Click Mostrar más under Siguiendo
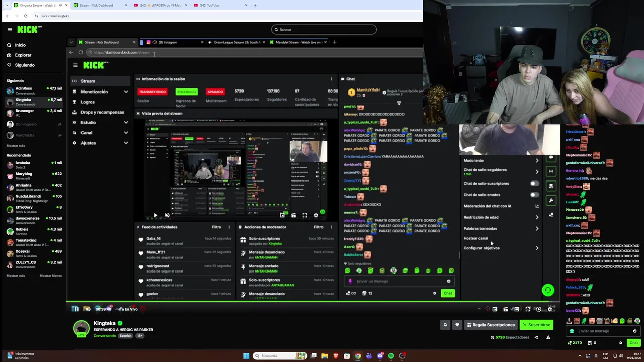The height and width of the screenshot is (362, 644). (x=16, y=145)
